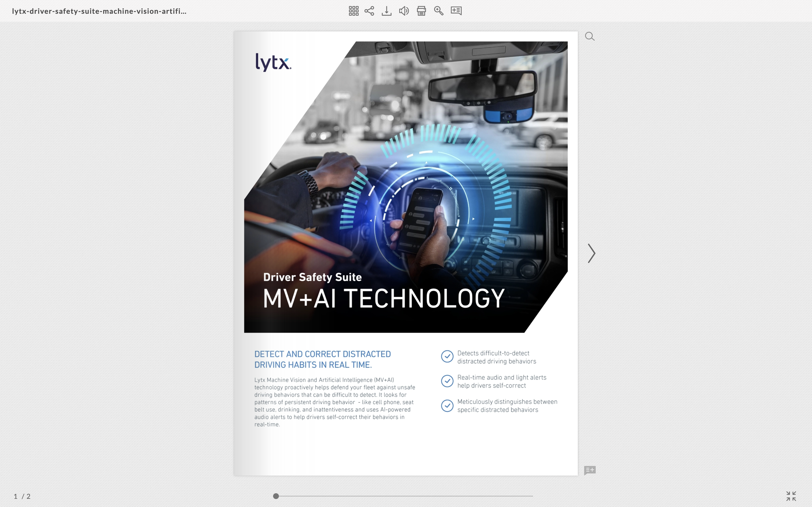
Task: Open search with the magnifier beside the page
Action: (x=589, y=36)
